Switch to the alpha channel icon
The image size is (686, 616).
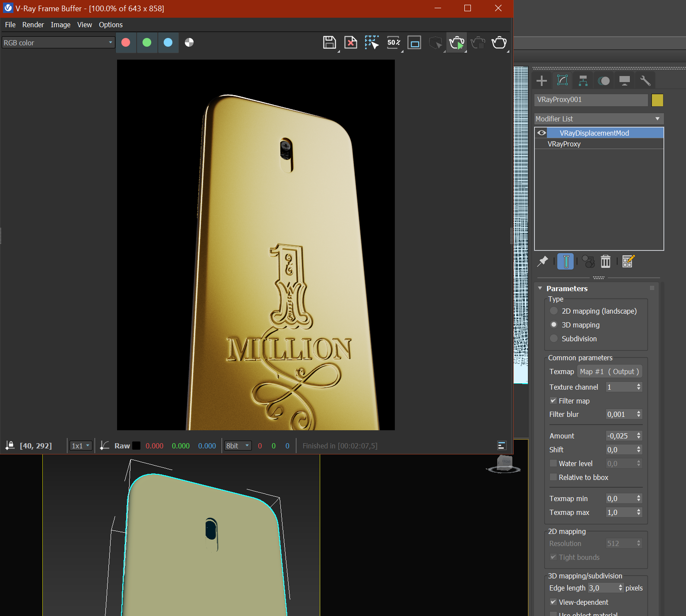pos(189,42)
